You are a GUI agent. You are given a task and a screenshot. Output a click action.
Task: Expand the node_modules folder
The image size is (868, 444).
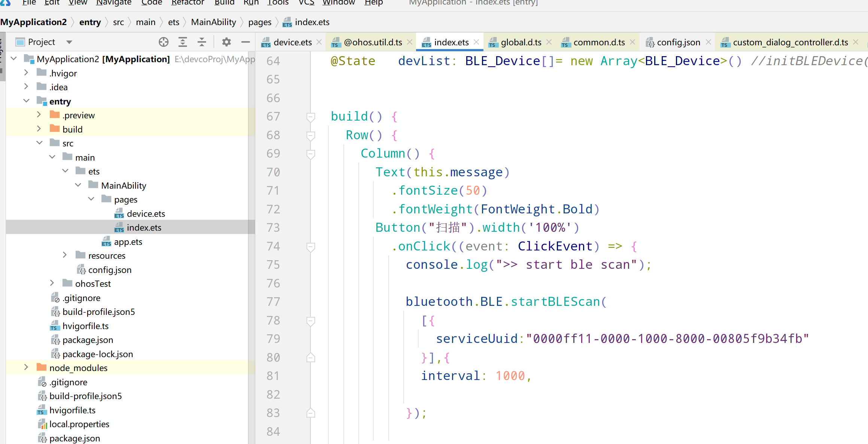pyautogui.click(x=26, y=368)
